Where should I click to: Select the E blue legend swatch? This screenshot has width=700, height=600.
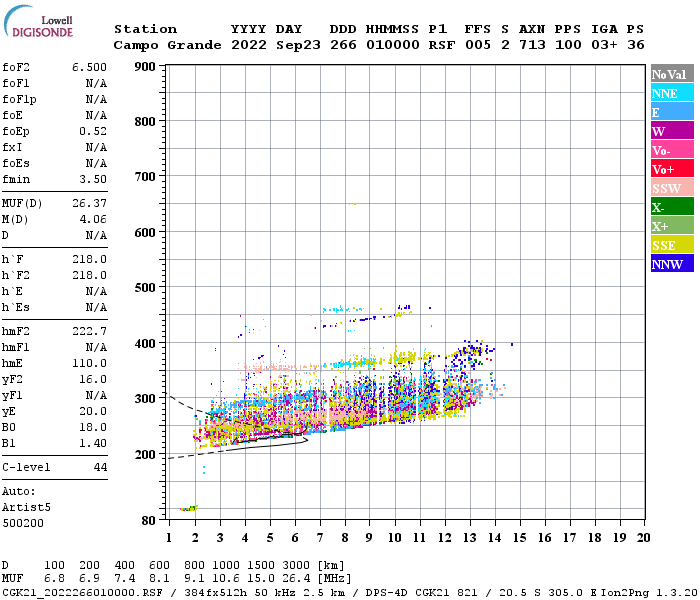tap(672, 112)
